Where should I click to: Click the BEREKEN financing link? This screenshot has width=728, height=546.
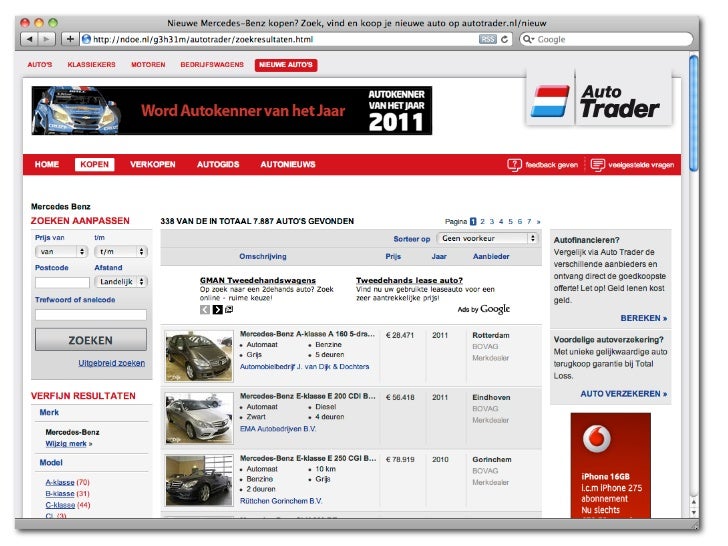point(644,318)
